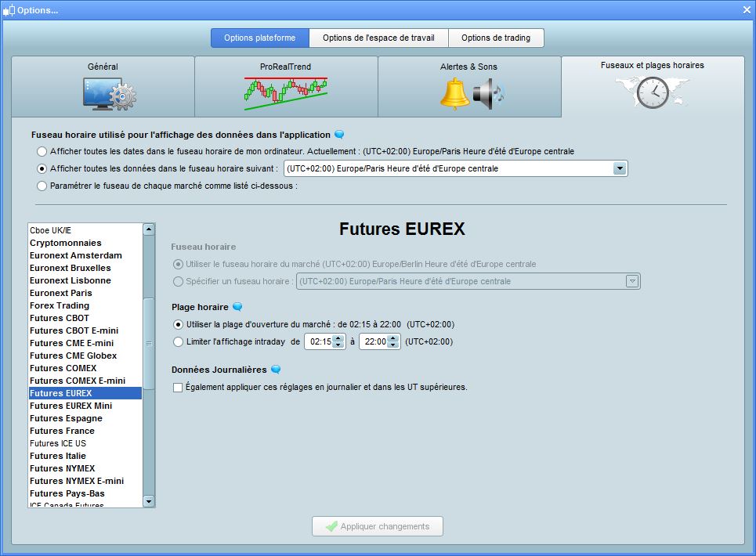Select Futures ICE US in list

(85, 443)
